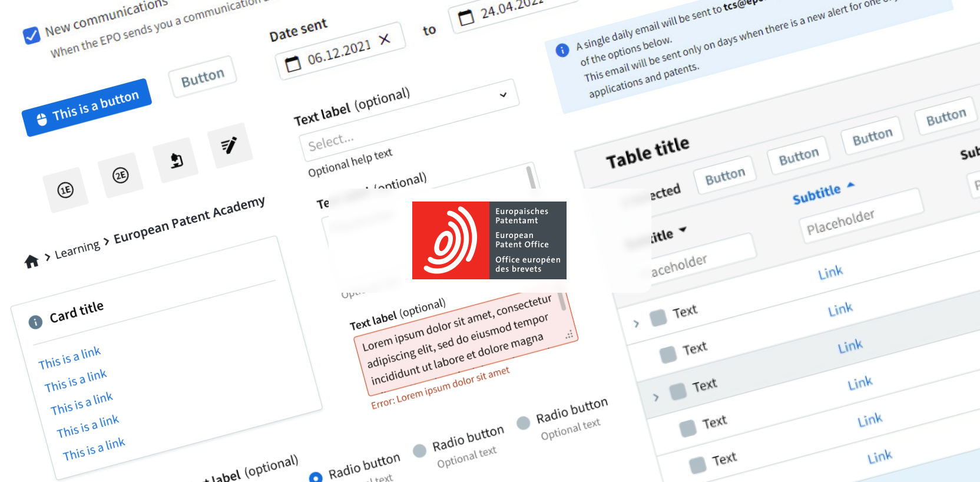Viewport: 980px width, 482px height.
Task: Click European Patent Academy in the breadcrumb
Action: pyautogui.click(x=189, y=220)
